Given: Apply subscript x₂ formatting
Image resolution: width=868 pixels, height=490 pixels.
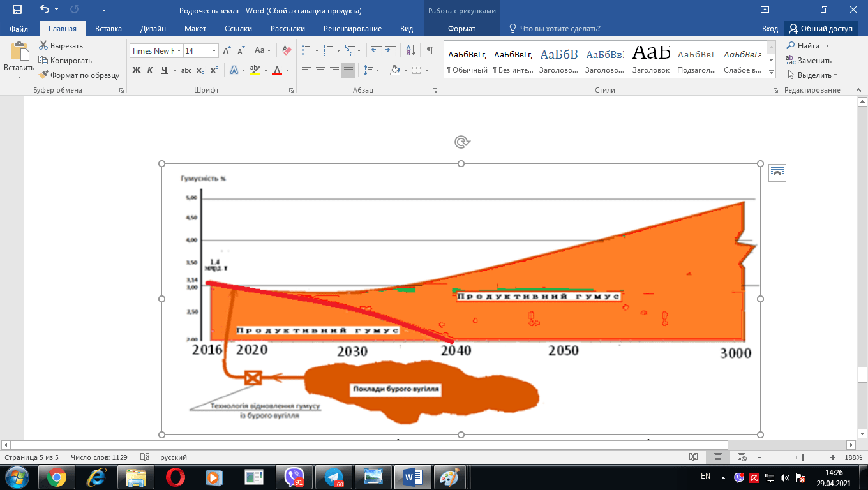Looking at the screenshot, I should pyautogui.click(x=200, y=70).
